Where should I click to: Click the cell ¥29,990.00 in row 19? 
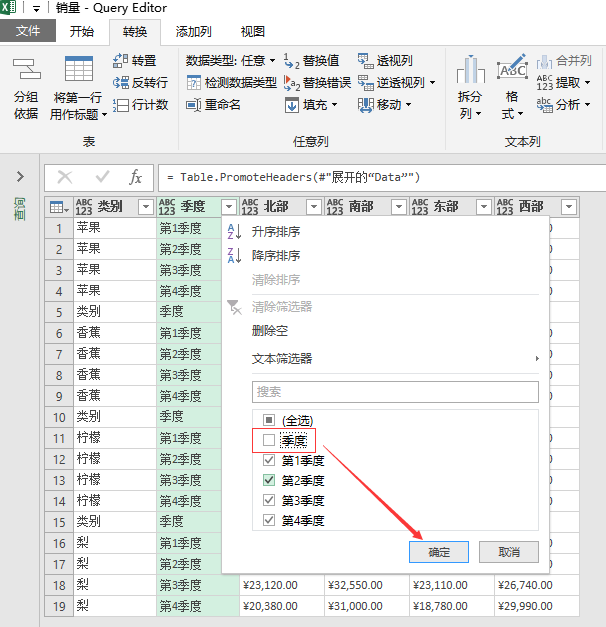(x=536, y=606)
